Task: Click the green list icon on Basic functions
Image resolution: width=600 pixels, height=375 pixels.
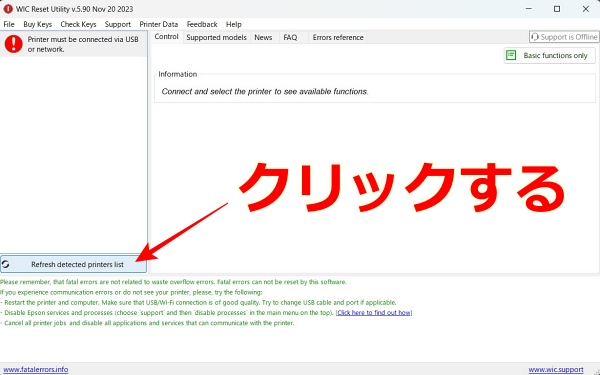Action: click(511, 55)
